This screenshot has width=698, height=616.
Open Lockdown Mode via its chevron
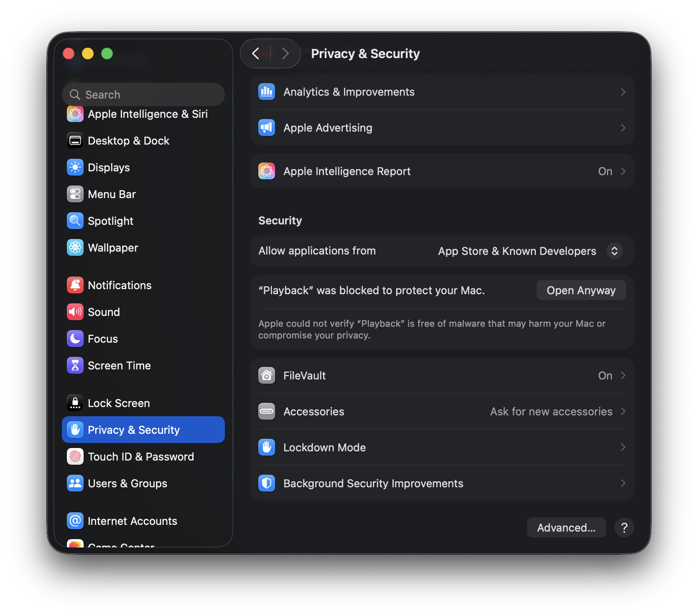(623, 448)
